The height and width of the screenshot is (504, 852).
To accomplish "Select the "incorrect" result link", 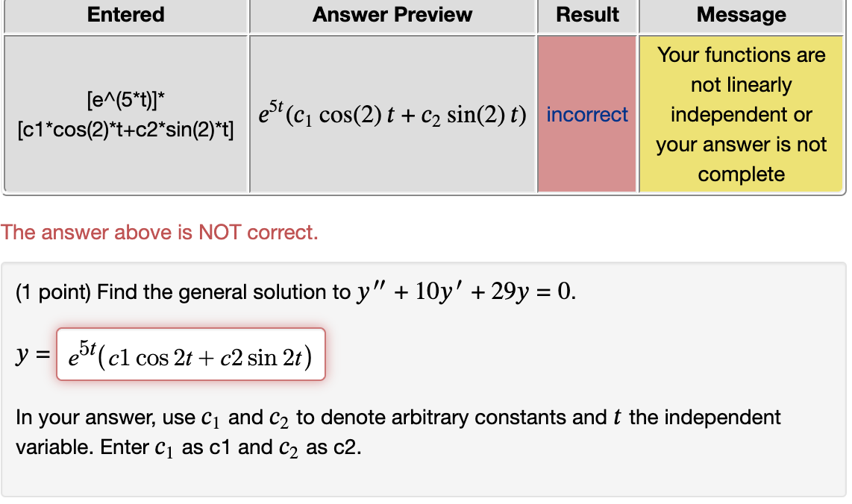I will [586, 115].
